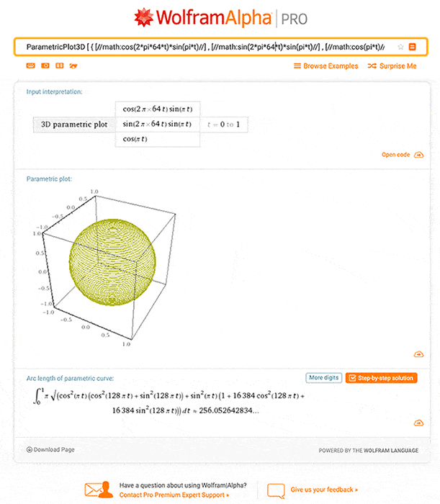
Task: Click the file upload icon below query
Action: (73, 66)
